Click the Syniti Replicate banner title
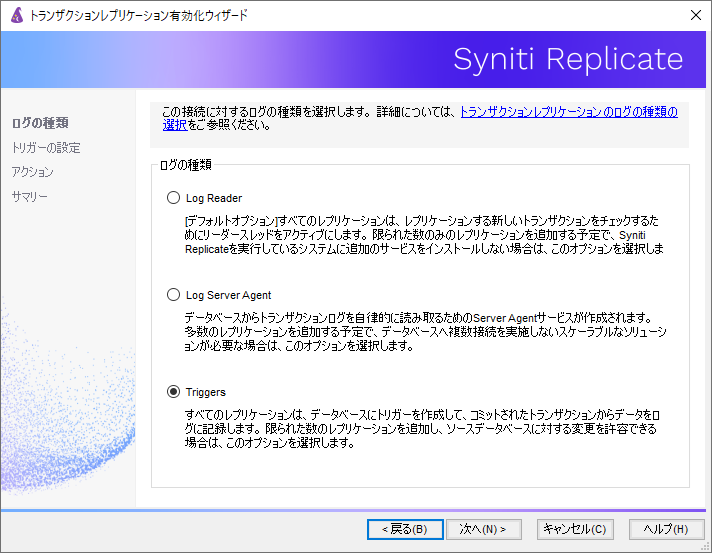The width and height of the screenshot is (712, 553). [x=568, y=59]
